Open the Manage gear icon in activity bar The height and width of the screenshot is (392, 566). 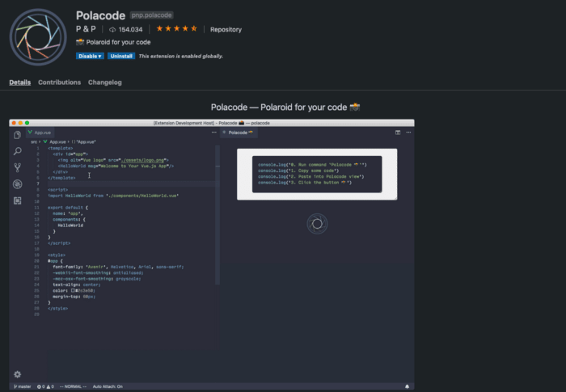[x=17, y=374]
